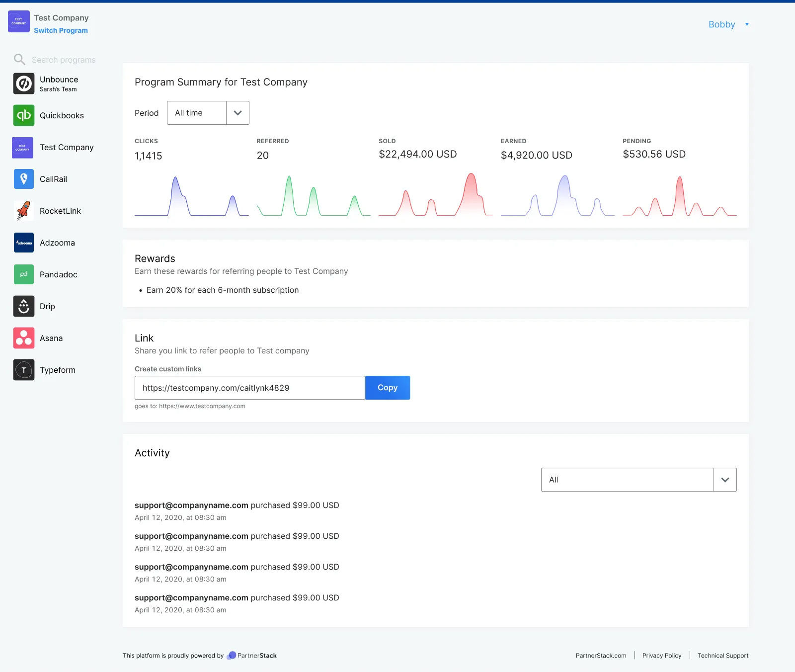Select the Asana program name
Viewport: 795px width, 672px height.
point(51,338)
